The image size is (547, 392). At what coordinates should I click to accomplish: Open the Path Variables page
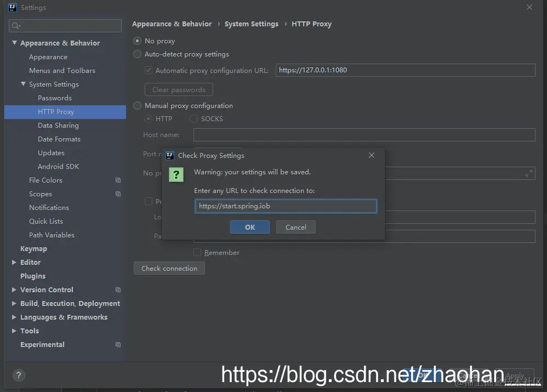pyautogui.click(x=52, y=235)
